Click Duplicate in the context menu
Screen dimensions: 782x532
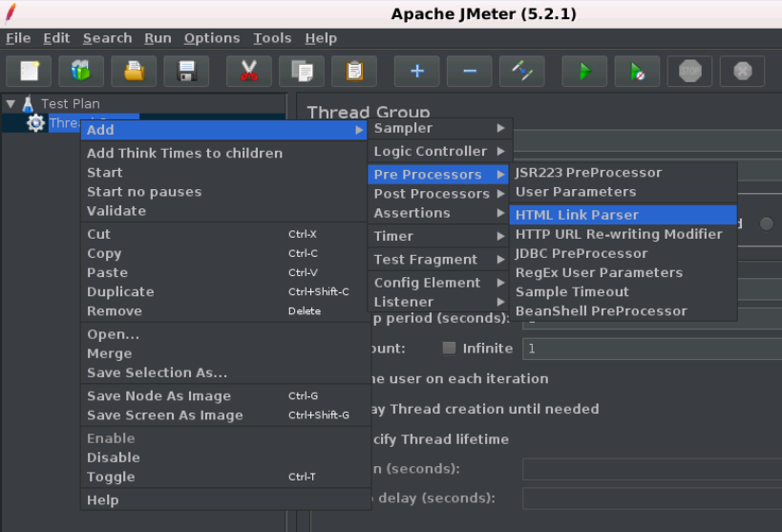tap(225, 292)
